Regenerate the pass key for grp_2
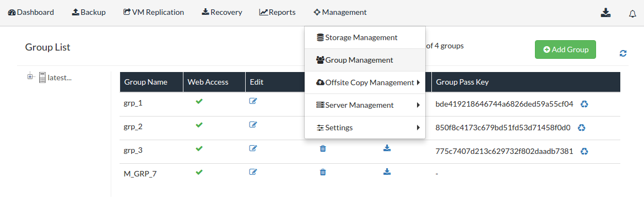This screenshot has width=644, height=199. click(581, 128)
